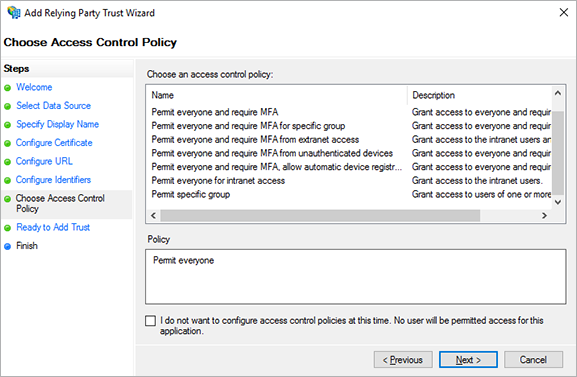Check 'I do not want to configure access control policies'
The height and width of the screenshot is (377, 577).
151,321
